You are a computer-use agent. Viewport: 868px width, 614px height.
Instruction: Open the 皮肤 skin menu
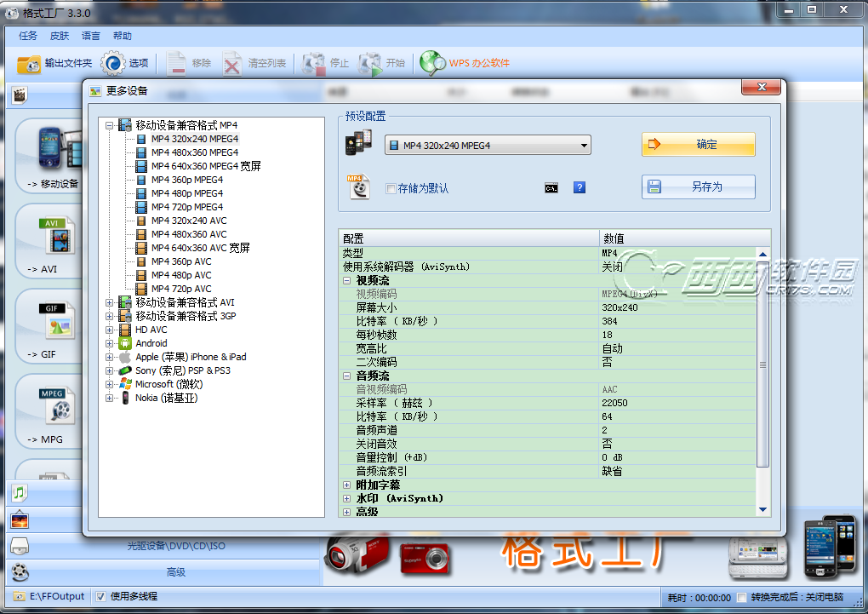point(60,36)
